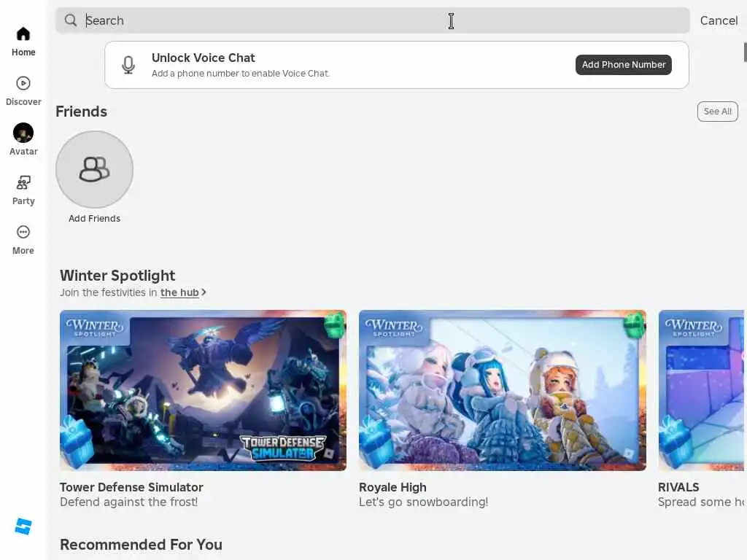Click 'Add Friends' label text
This screenshot has height=560, width=747.
coord(94,219)
